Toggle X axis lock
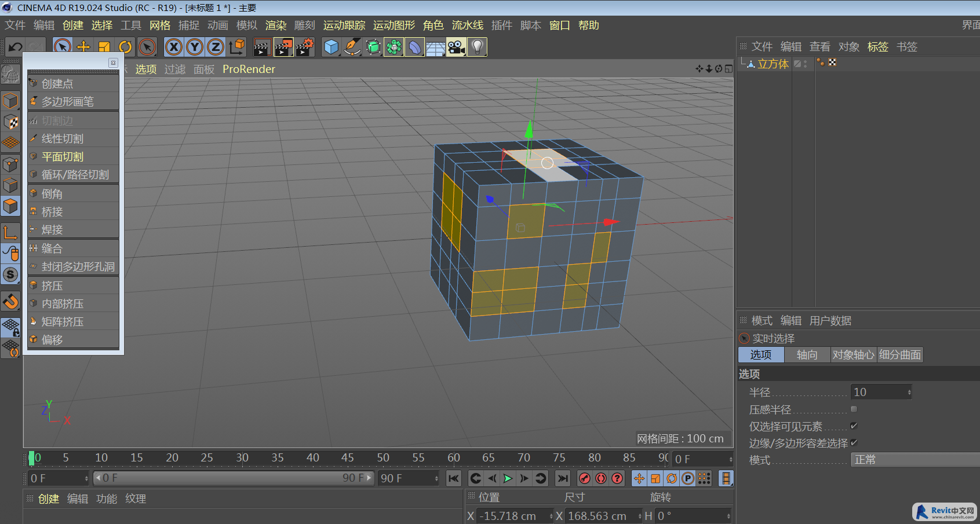This screenshot has height=524, width=980. tap(174, 47)
